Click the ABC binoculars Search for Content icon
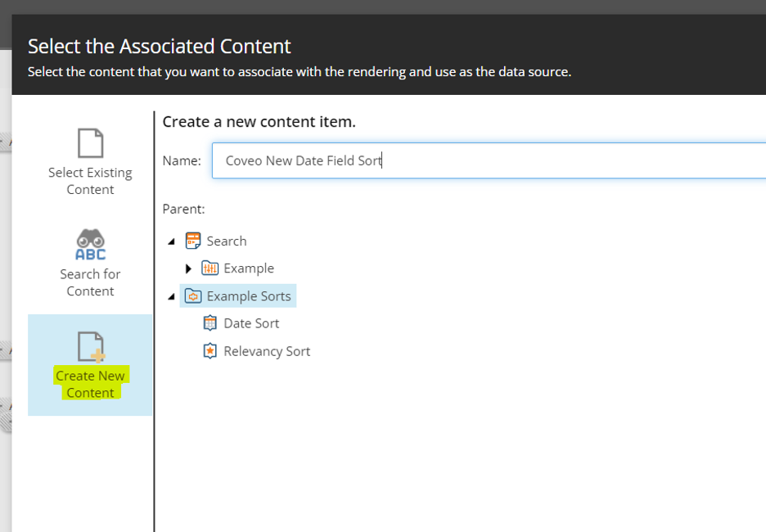 coord(90,244)
